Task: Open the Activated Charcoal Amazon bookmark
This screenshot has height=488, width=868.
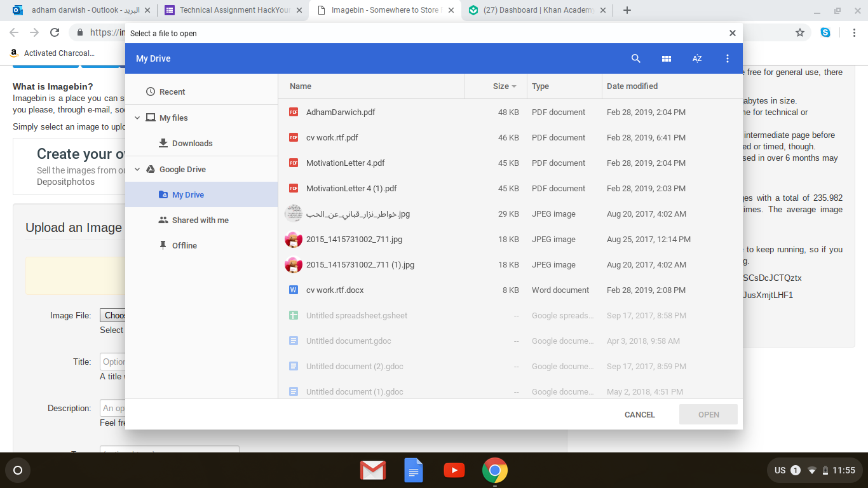Action: tap(53, 53)
